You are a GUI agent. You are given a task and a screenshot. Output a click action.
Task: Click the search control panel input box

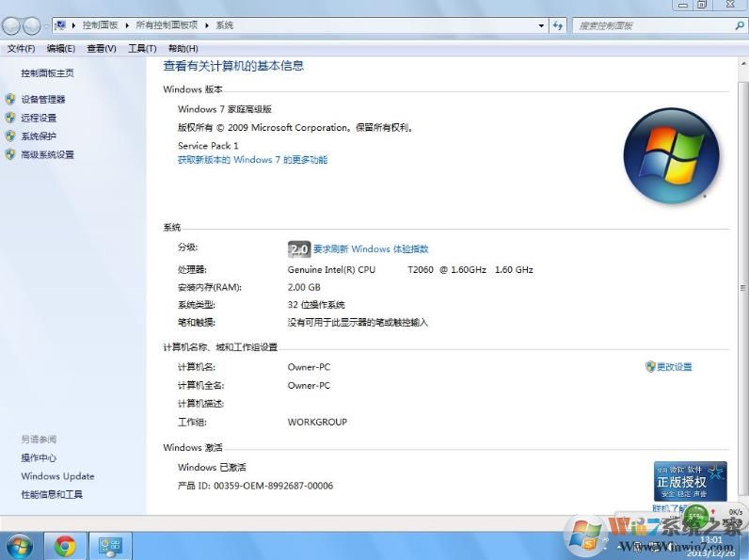coord(649,25)
